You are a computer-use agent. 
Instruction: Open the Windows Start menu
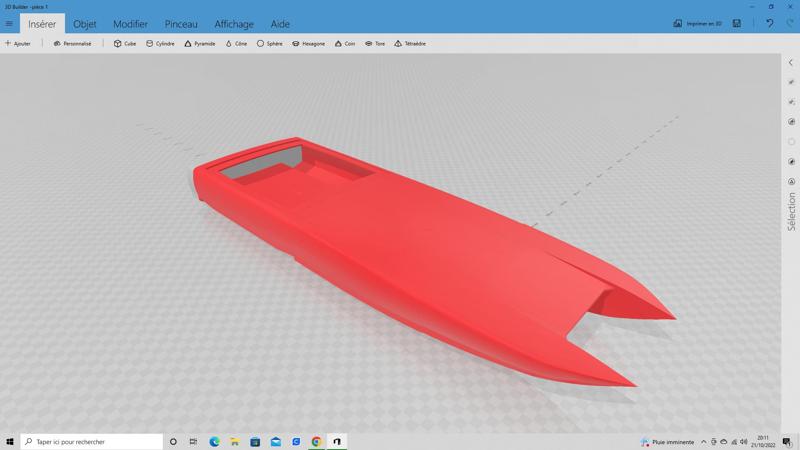click(10, 442)
